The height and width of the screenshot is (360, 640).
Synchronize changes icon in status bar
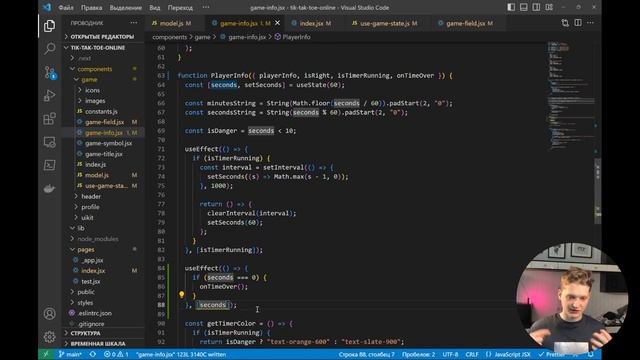(x=93, y=354)
